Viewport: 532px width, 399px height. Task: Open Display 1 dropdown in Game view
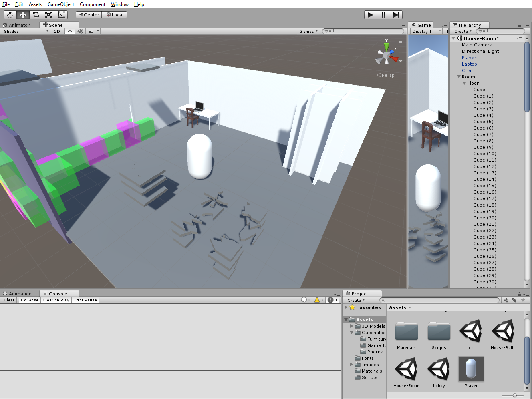click(x=427, y=31)
